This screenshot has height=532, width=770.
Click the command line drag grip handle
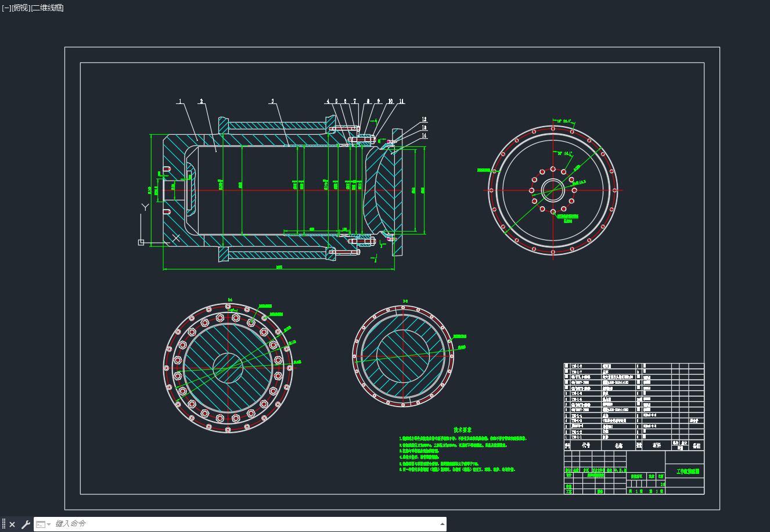[4, 524]
